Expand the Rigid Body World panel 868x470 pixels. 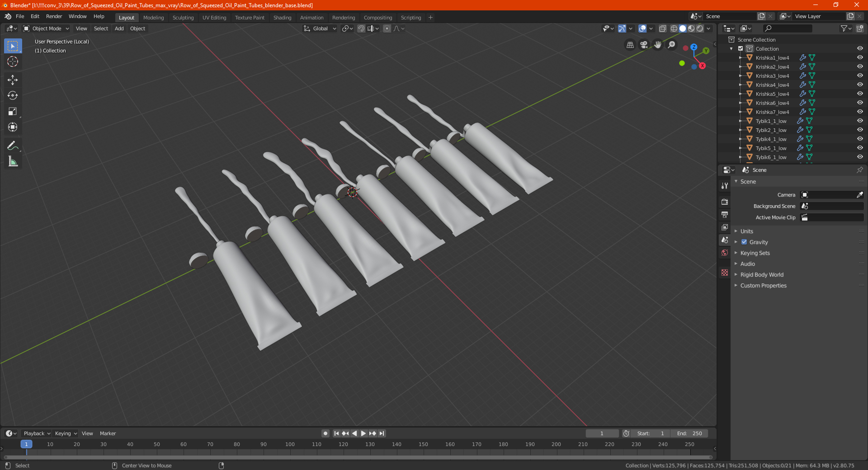[762, 274]
